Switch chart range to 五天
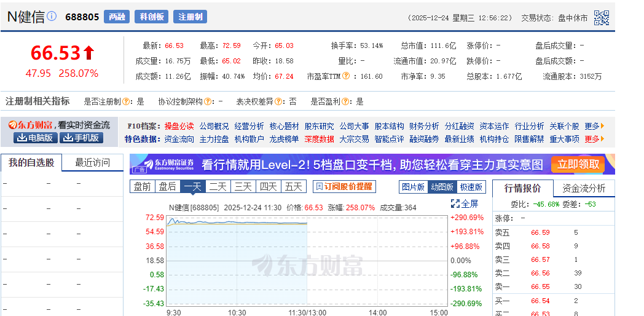The width and height of the screenshot is (644, 316). click(293, 187)
